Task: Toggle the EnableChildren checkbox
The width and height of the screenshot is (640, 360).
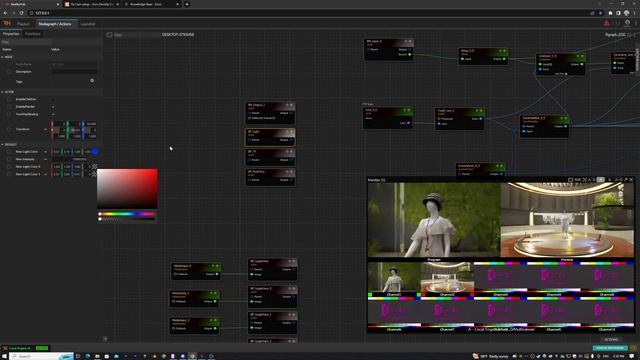Action: (53, 99)
